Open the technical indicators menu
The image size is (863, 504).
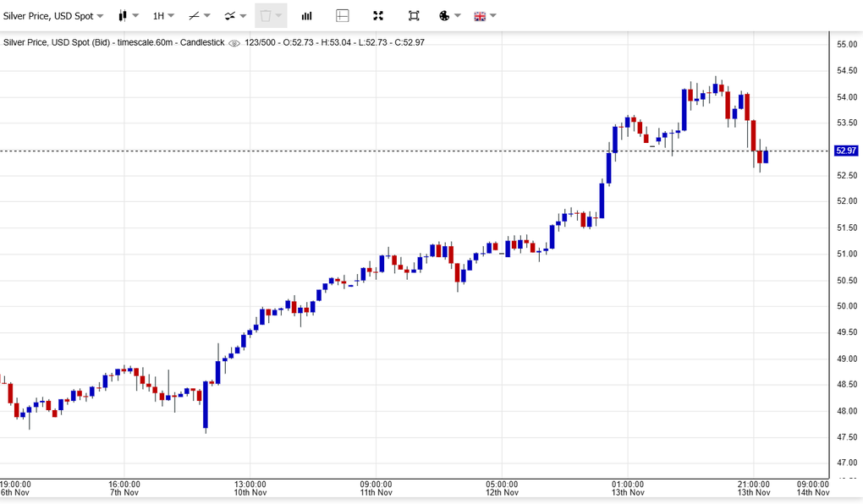tap(235, 16)
